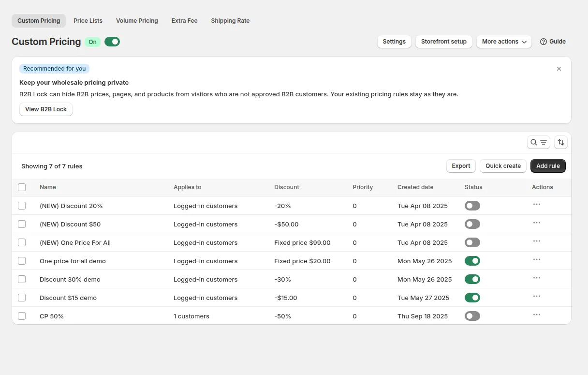
Task: Open actions menu for (NEW) One Price For All
Action: 537,241
